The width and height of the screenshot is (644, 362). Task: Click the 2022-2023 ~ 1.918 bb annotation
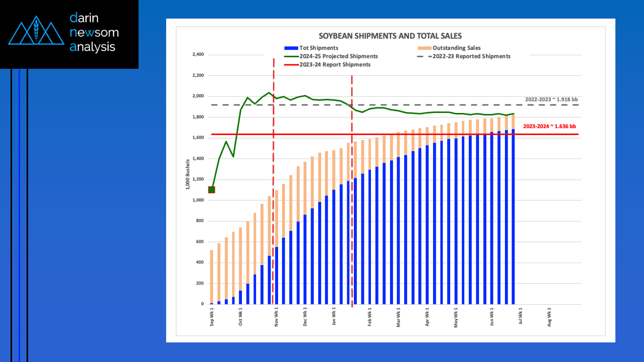point(551,99)
